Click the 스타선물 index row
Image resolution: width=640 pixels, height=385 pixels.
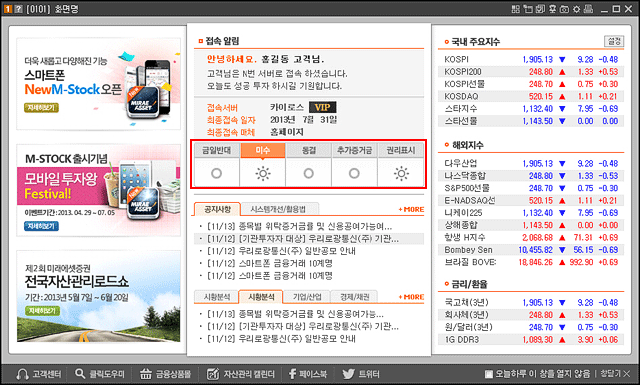531,121
